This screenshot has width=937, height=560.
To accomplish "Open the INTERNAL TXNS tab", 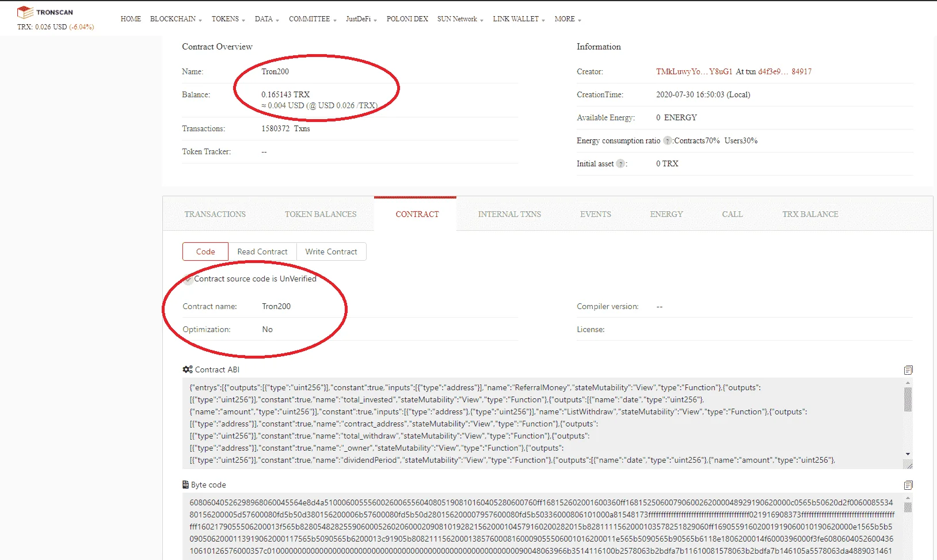I will point(509,214).
